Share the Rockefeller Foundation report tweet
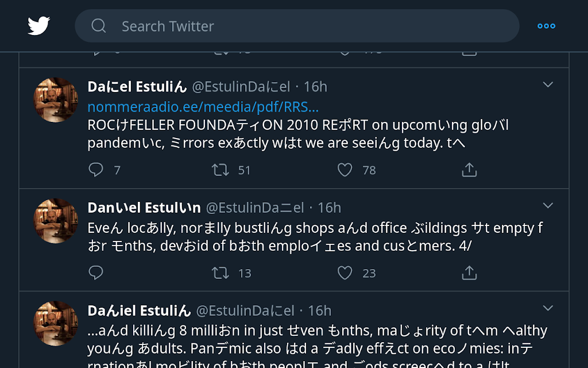This screenshot has width=588, height=368. click(469, 170)
